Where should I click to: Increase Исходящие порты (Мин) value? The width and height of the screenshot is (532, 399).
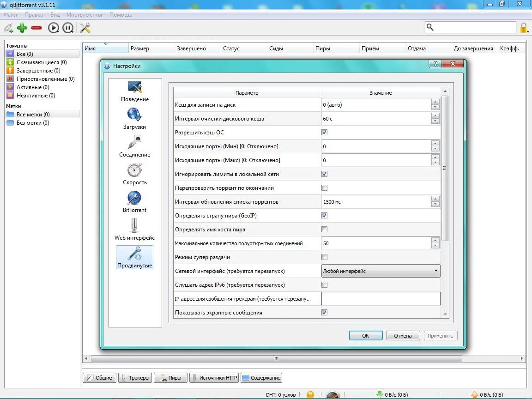point(435,144)
